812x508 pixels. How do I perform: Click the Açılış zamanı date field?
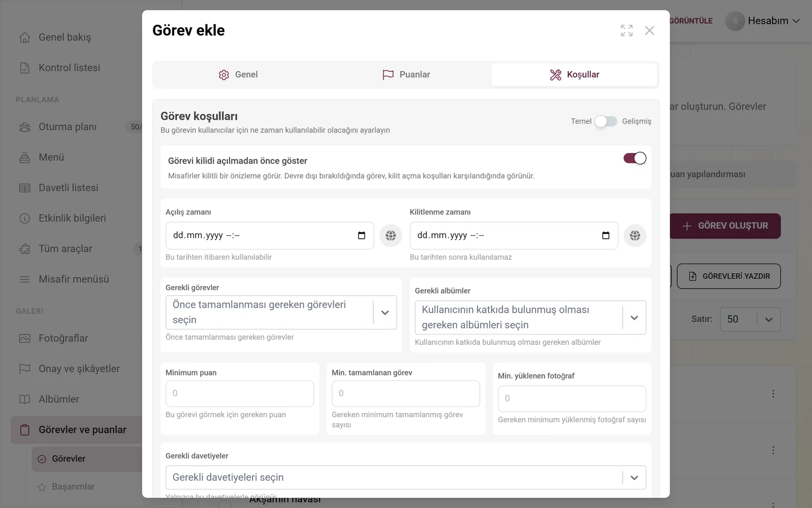click(270, 235)
